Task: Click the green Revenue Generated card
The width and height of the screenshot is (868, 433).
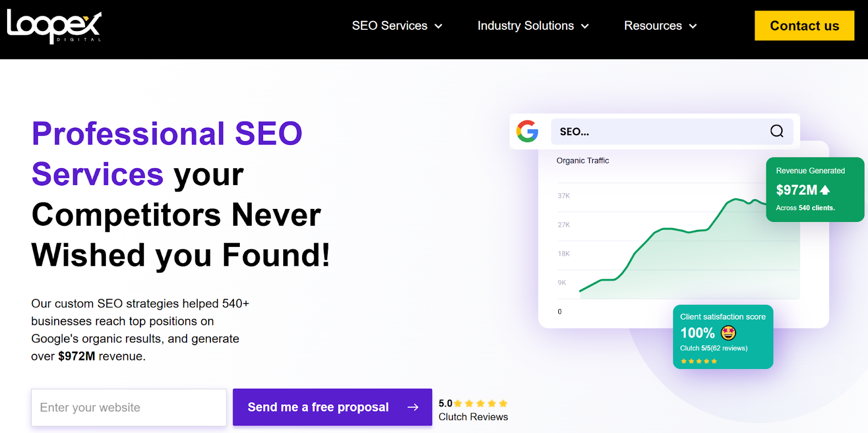Action: [x=814, y=189]
